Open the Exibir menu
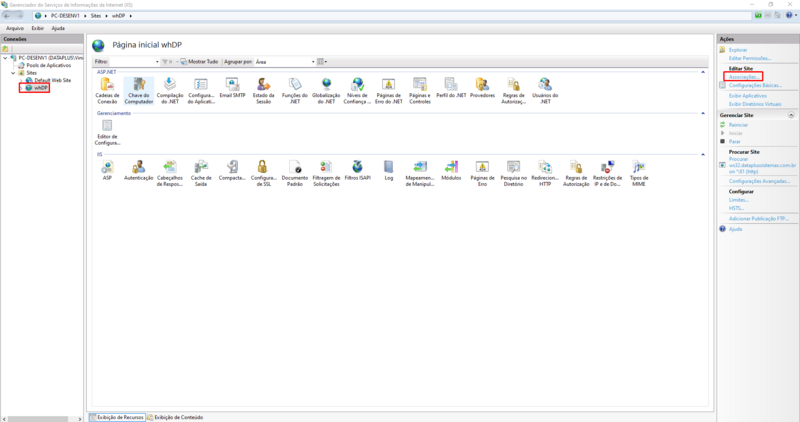The height and width of the screenshot is (422, 800). 38,29
